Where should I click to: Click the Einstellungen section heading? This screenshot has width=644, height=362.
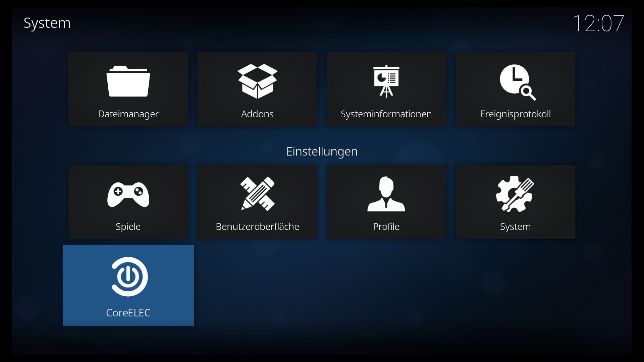(322, 152)
